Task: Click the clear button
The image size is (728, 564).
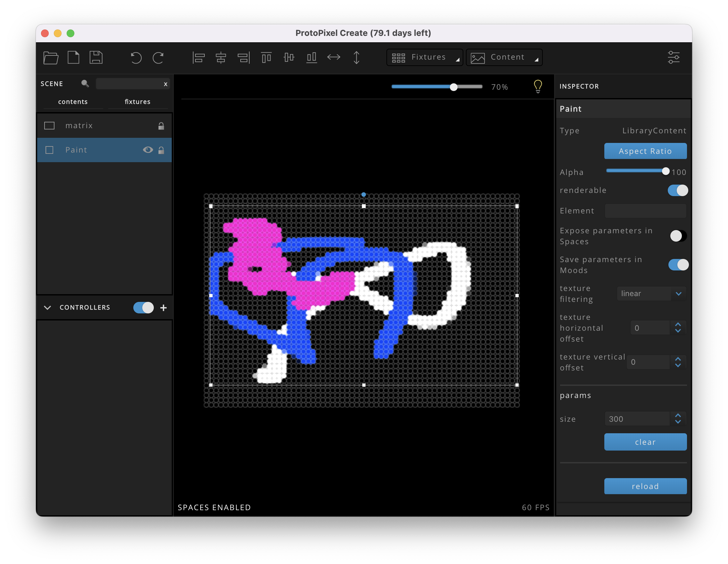Action: [645, 442]
